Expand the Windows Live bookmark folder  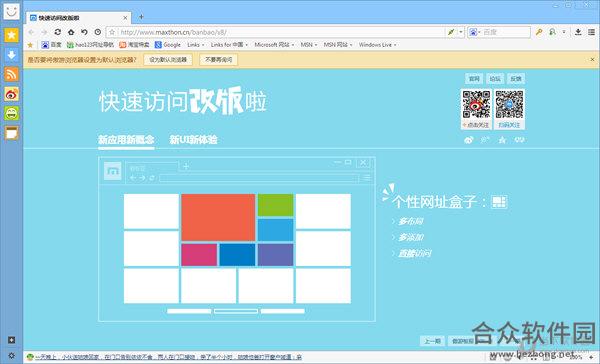point(377,45)
